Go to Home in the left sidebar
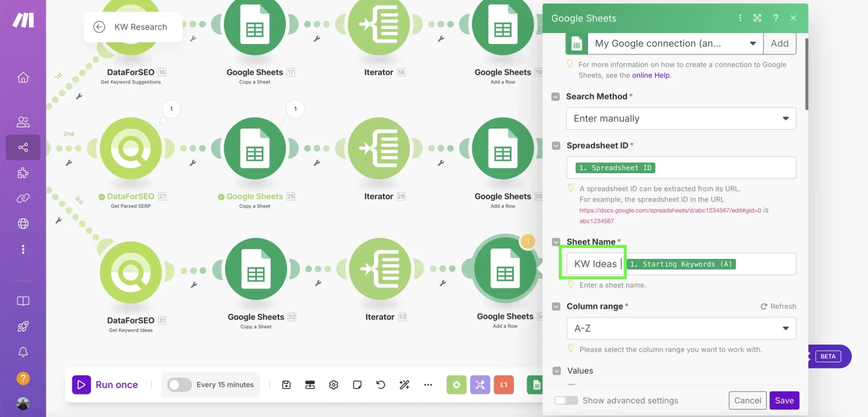Image resolution: width=868 pixels, height=417 pixels. 23,77
